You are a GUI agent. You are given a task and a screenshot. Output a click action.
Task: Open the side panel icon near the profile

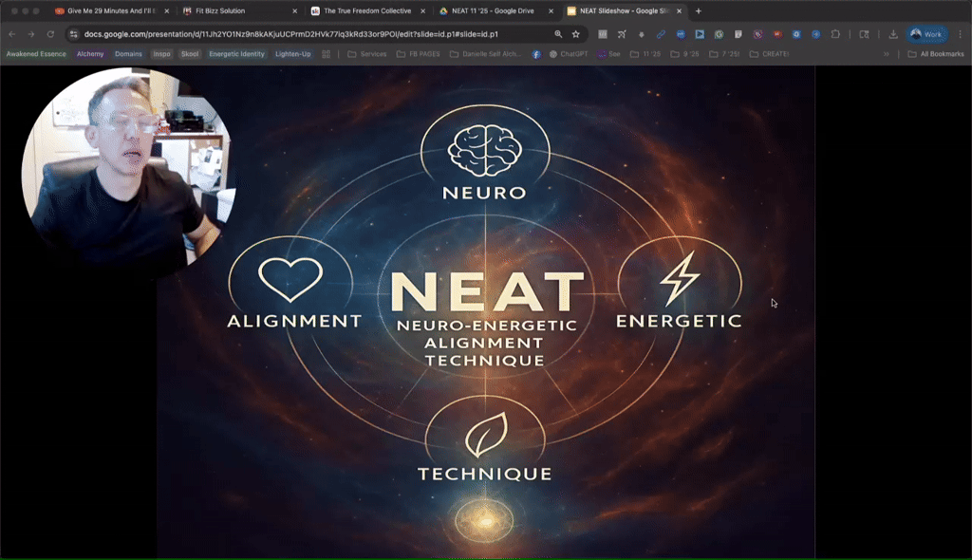[x=865, y=34]
